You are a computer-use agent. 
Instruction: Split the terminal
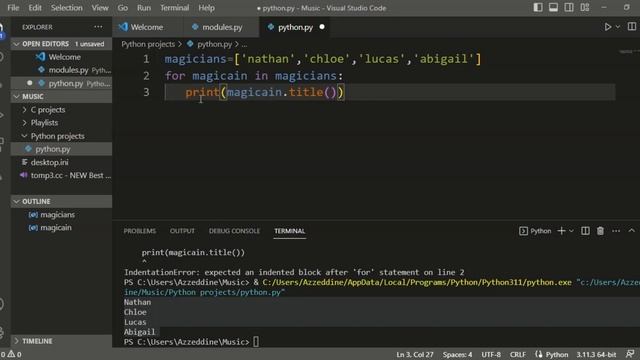coord(585,231)
